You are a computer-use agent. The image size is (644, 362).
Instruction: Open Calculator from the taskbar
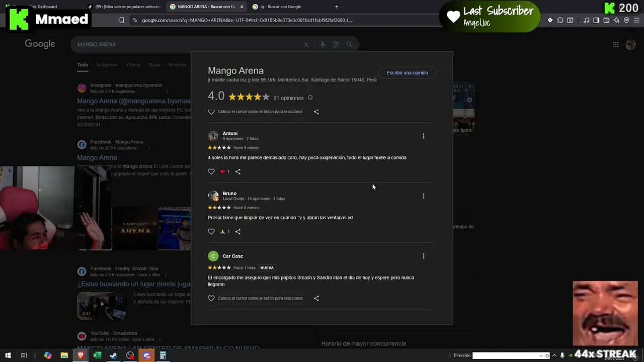(x=163, y=355)
